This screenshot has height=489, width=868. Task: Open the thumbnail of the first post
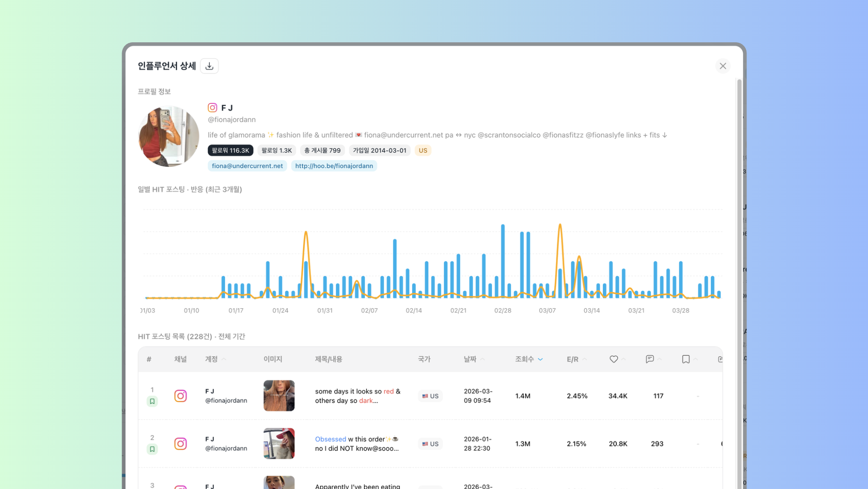[x=279, y=395]
